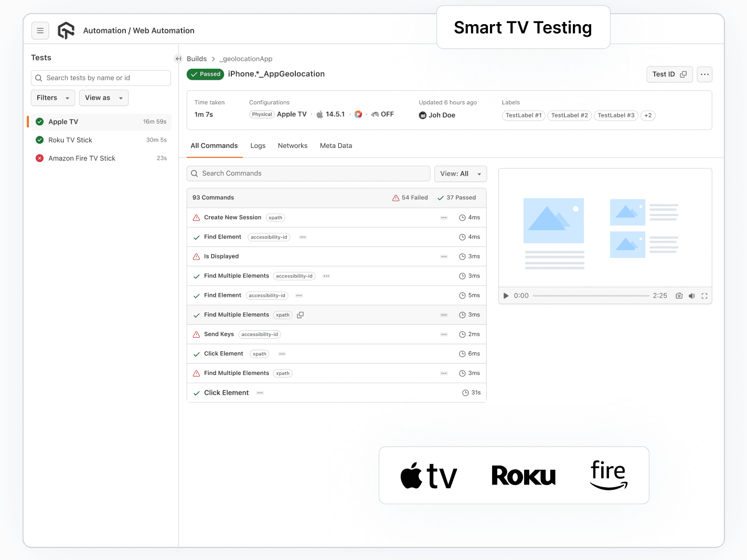
Task: Select the Create New Session command
Action: tap(336, 218)
